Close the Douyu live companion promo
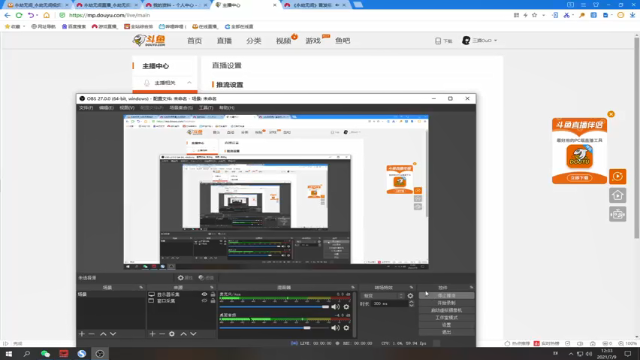The height and width of the screenshot is (360, 640). point(611,114)
